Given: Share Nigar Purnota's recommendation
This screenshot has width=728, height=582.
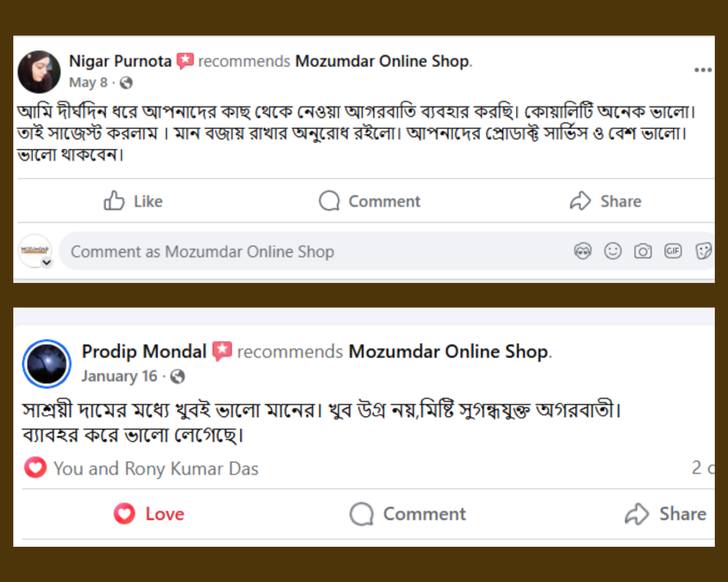Looking at the screenshot, I should pos(605,201).
